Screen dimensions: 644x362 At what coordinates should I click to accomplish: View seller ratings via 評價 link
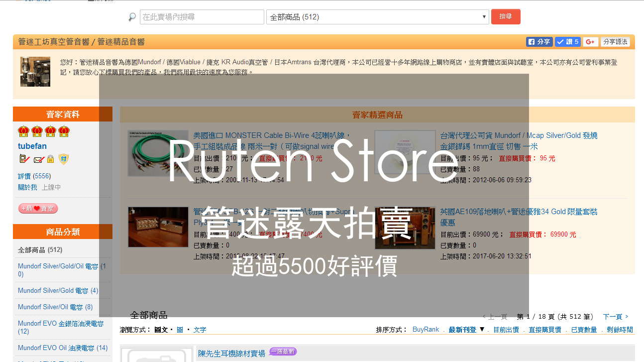24,176
